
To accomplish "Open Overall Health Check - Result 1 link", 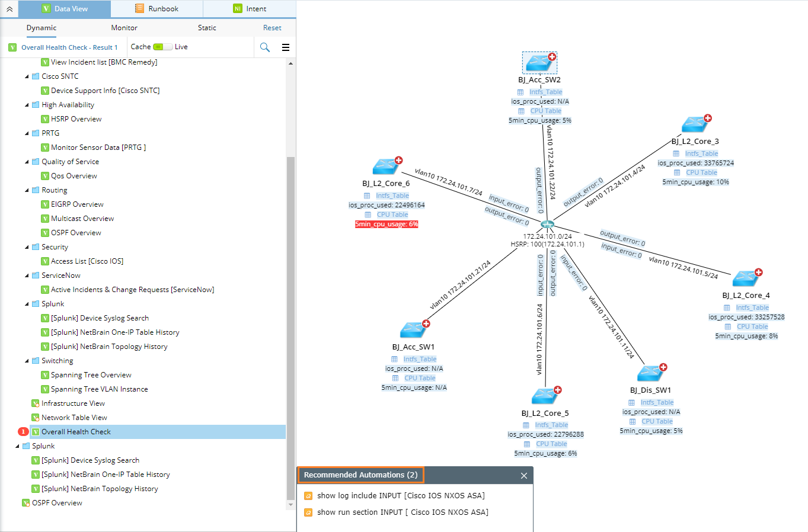I will tap(69, 47).
